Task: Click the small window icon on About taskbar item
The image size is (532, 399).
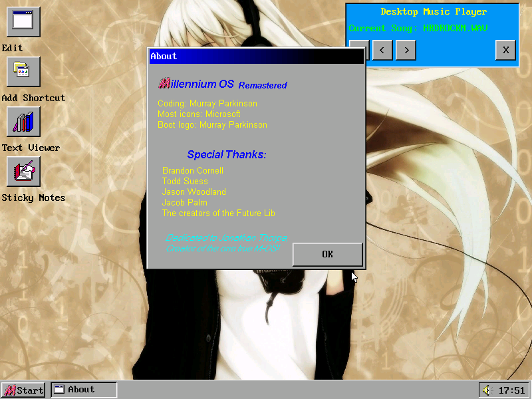Action: [59, 390]
